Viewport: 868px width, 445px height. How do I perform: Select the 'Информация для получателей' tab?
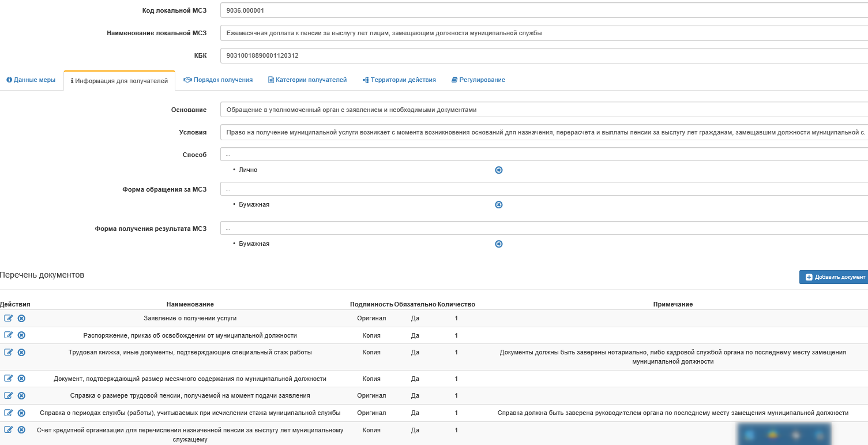coord(119,81)
